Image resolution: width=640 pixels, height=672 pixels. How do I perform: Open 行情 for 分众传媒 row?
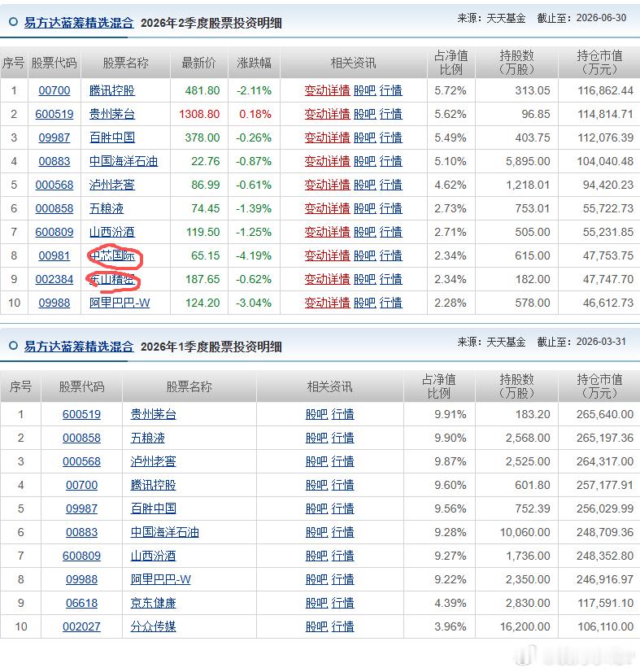pyautogui.click(x=342, y=626)
